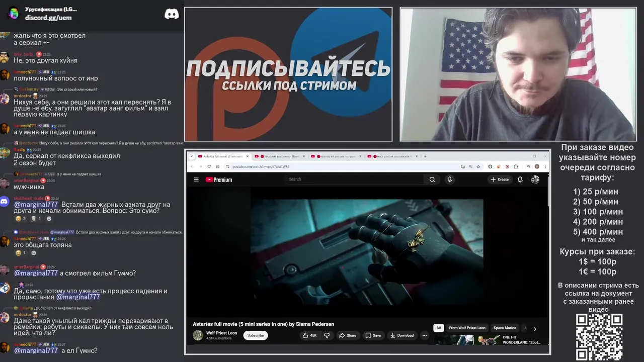Focus the YouTube search field
The height and width of the screenshot is (362, 644).
(x=355, y=179)
